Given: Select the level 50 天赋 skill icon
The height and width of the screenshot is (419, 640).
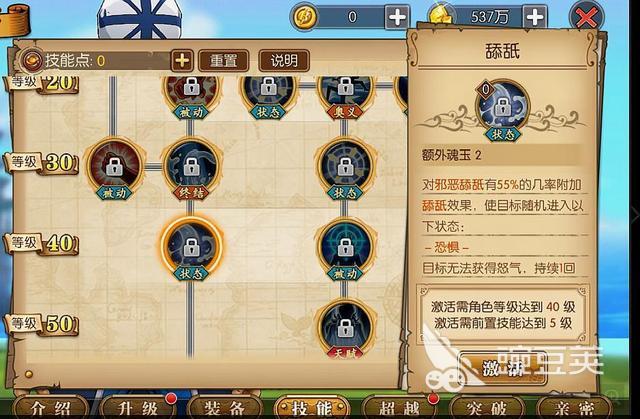Looking at the screenshot, I should [x=345, y=328].
